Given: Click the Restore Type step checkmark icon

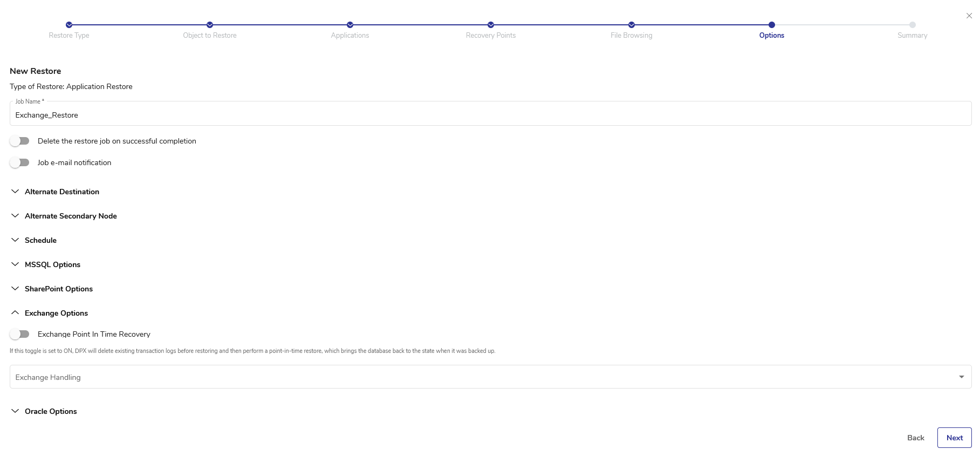Looking at the screenshot, I should 69,25.
